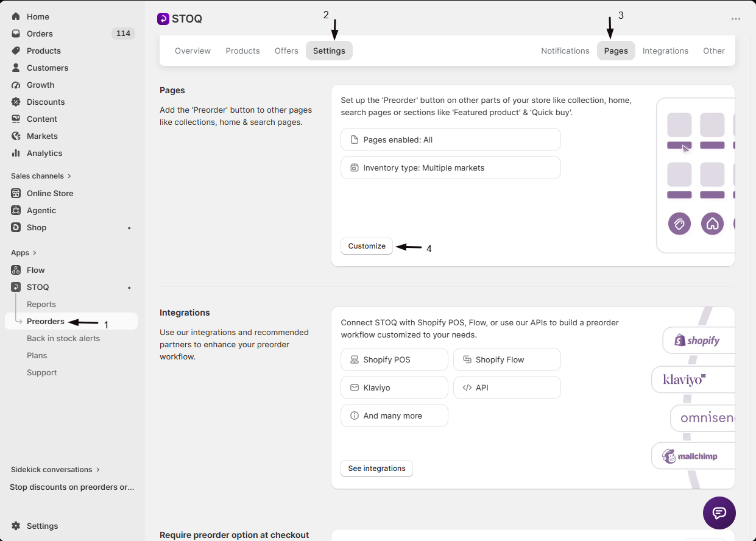Click the Flow app icon
This screenshot has height=541, width=756.
(16, 270)
